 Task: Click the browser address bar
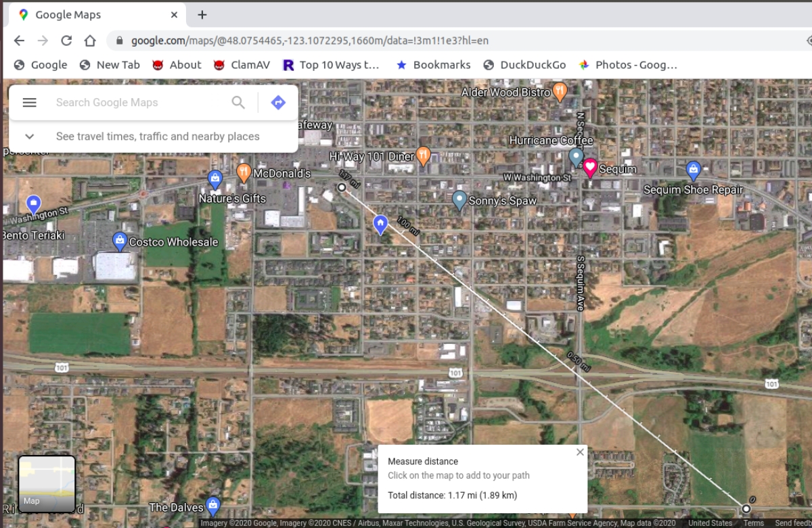click(x=453, y=41)
